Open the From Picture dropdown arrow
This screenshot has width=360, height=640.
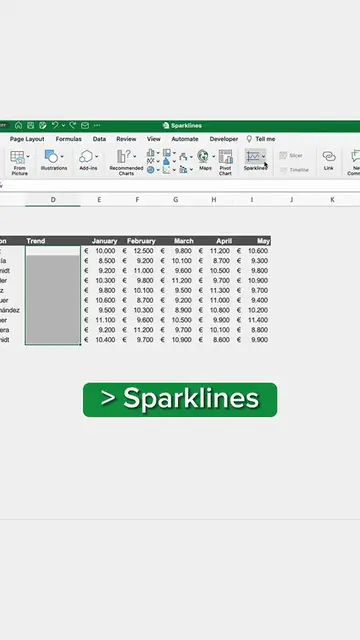click(28, 156)
